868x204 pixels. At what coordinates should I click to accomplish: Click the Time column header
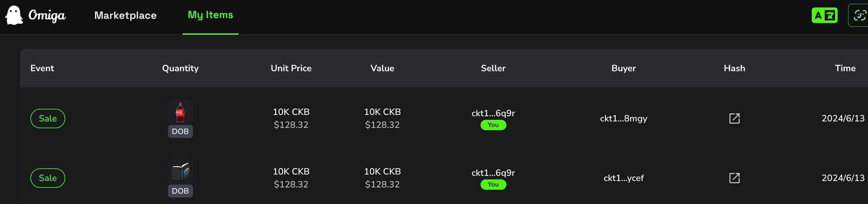[845, 68]
